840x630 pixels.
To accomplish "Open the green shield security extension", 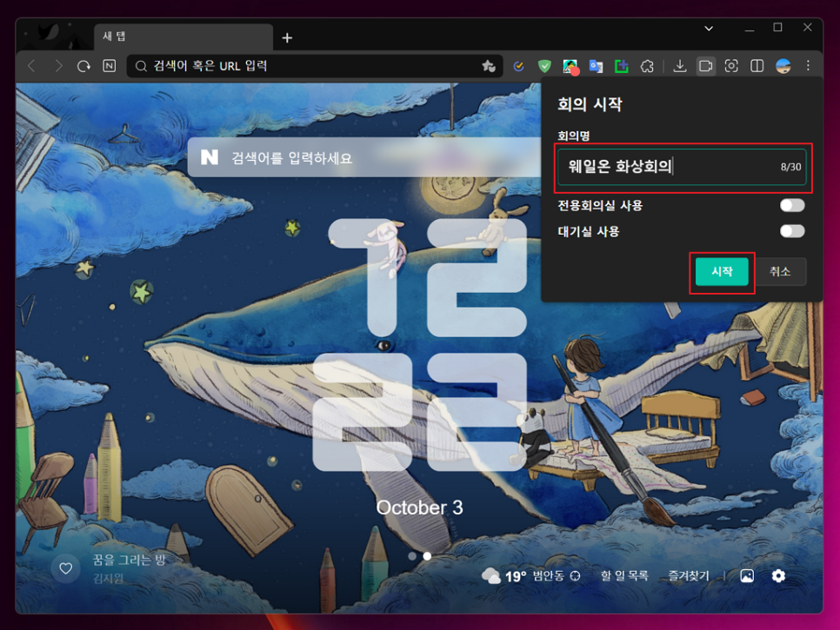I will [x=544, y=66].
